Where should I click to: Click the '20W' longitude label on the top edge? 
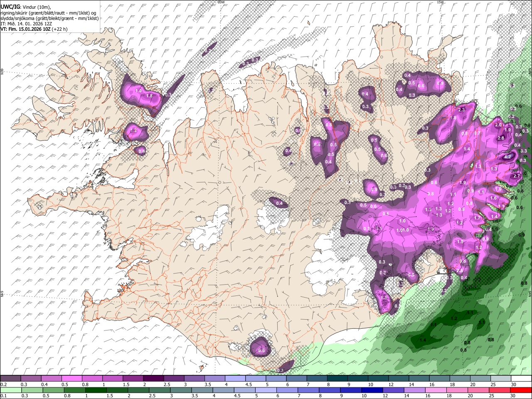[x=221, y=2]
